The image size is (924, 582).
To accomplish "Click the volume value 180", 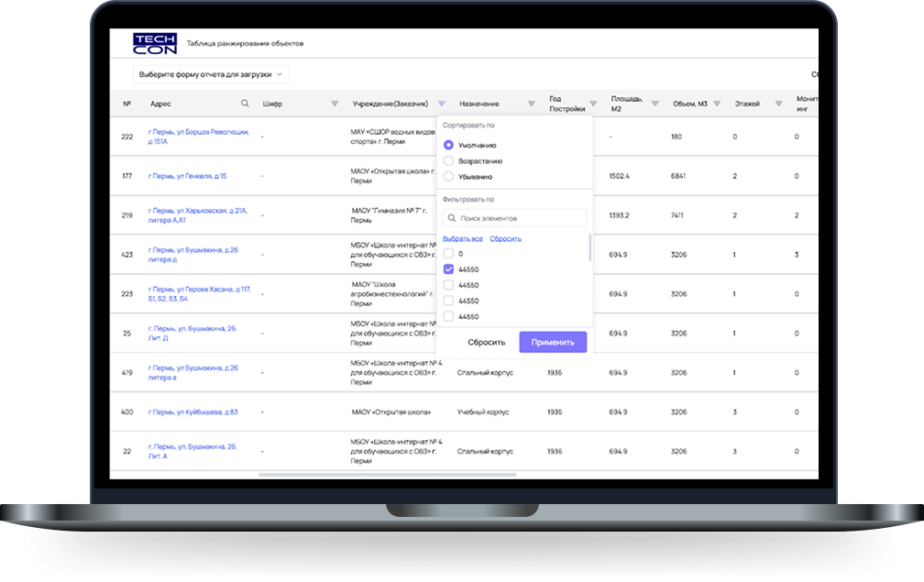I will pyautogui.click(x=676, y=137).
